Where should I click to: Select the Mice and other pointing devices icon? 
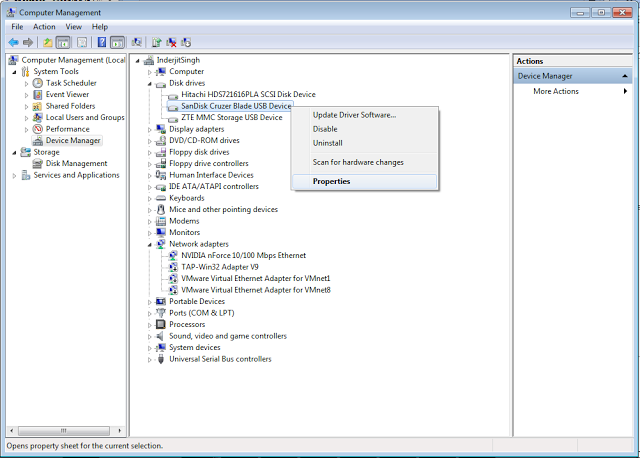click(161, 209)
